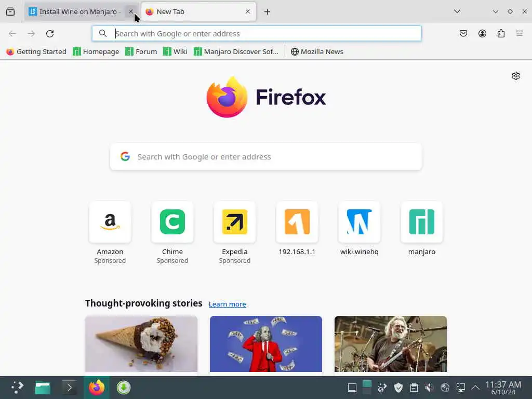Click Learn more beside Thought-provoking stories
The width and height of the screenshot is (532, 399).
(x=228, y=304)
